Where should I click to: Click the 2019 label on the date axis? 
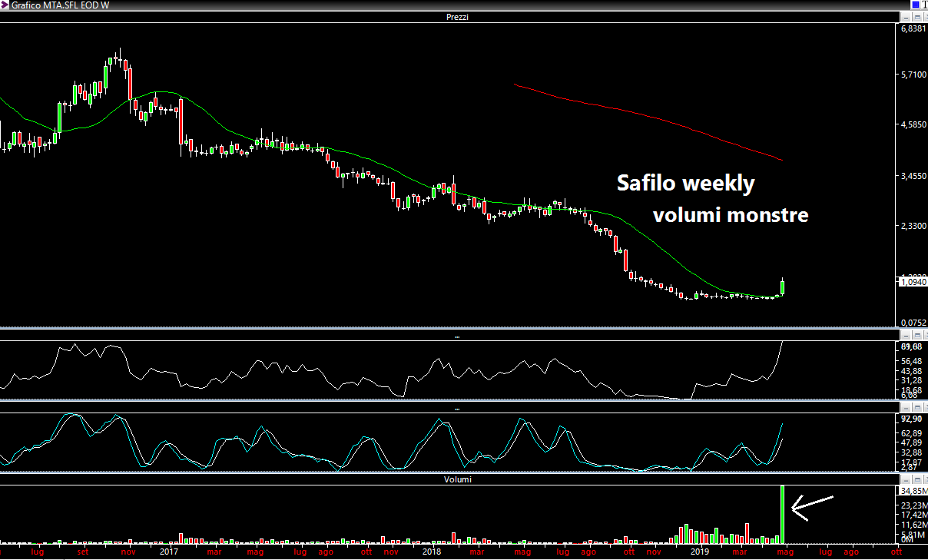coord(700,552)
